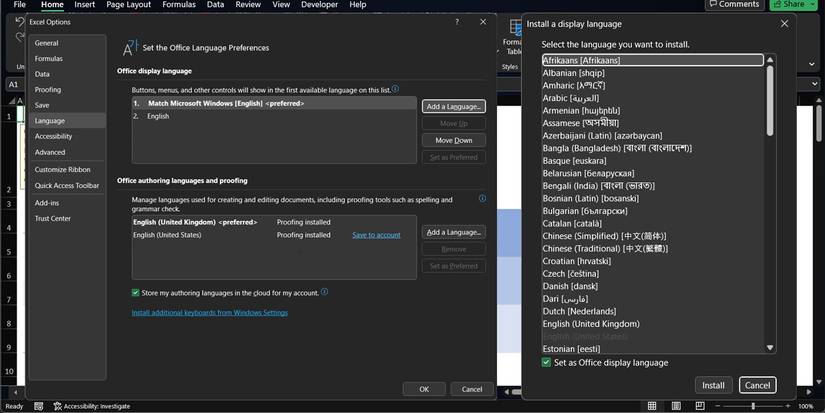Select Danish [dansk] from the language list

pos(572,286)
